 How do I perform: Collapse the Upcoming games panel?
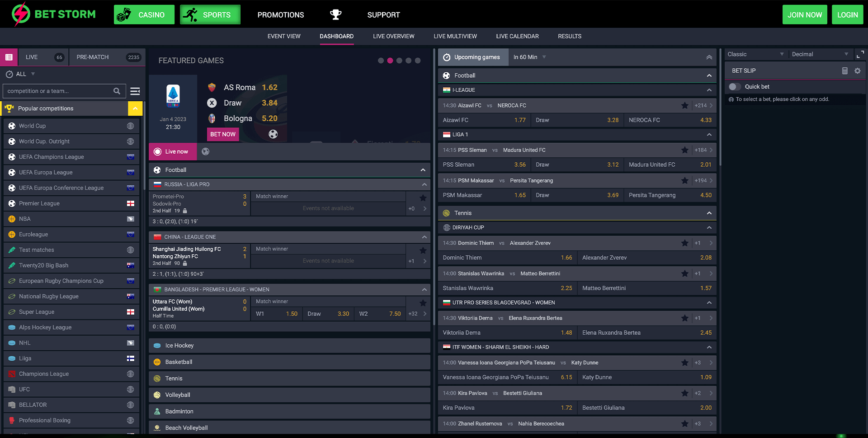709,57
